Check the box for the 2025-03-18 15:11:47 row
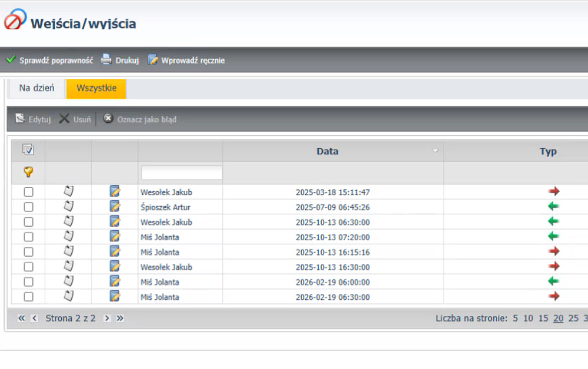 [28, 192]
